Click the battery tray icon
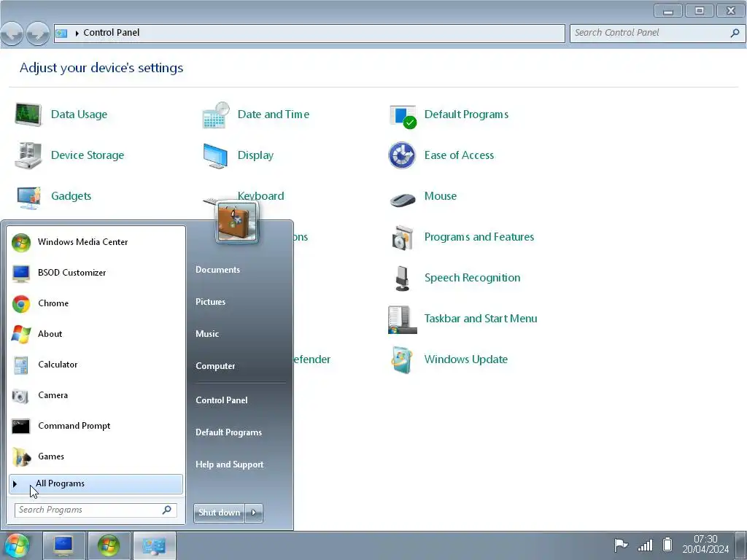 667,544
